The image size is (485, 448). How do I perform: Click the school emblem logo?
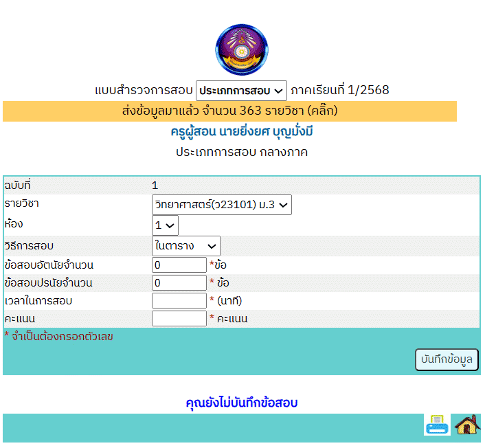coord(242,49)
